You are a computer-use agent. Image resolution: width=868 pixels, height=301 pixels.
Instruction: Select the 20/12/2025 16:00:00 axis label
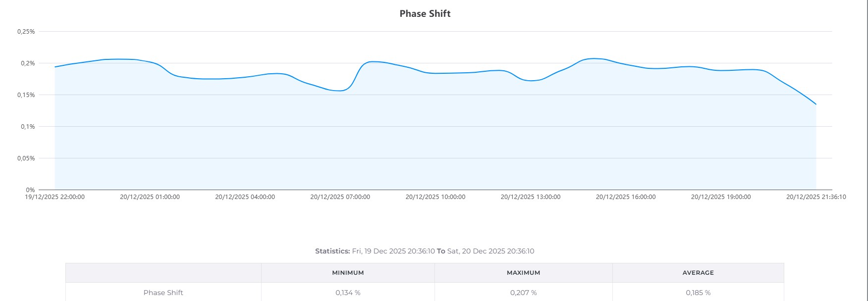(626, 197)
